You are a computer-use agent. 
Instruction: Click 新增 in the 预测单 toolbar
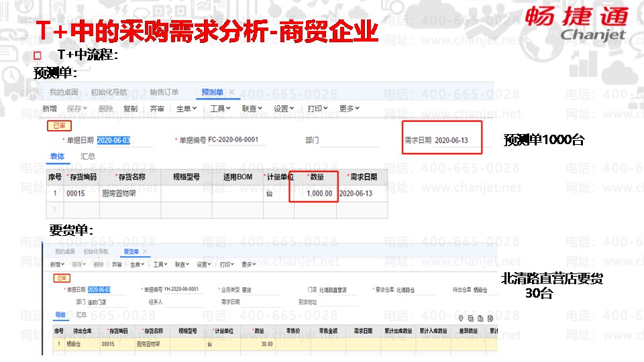50,109
